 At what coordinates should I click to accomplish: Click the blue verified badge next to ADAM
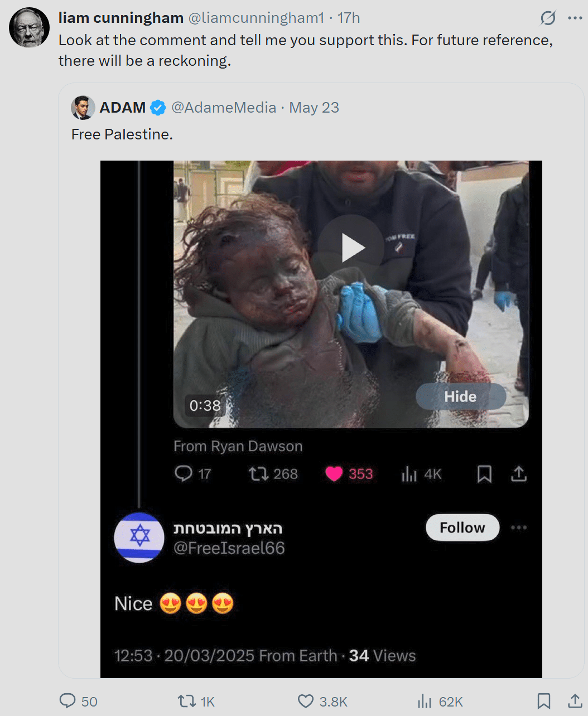[x=158, y=108]
